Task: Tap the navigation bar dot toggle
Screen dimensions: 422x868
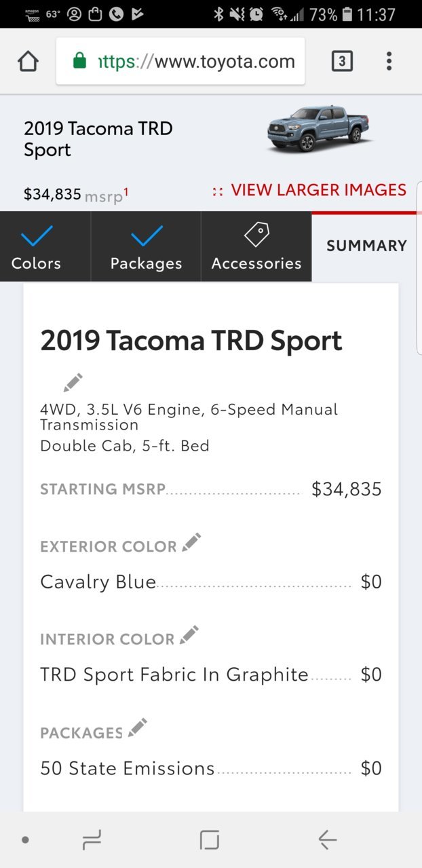Action: pos(25,840)
